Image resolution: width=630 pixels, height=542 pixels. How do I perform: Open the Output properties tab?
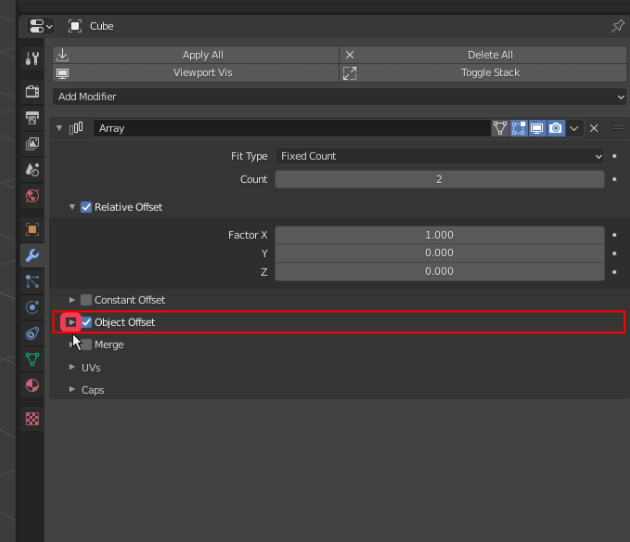[33, 118]
